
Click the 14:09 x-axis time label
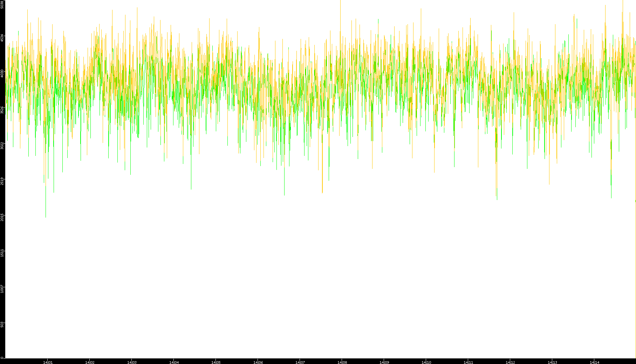coord(384,362)
